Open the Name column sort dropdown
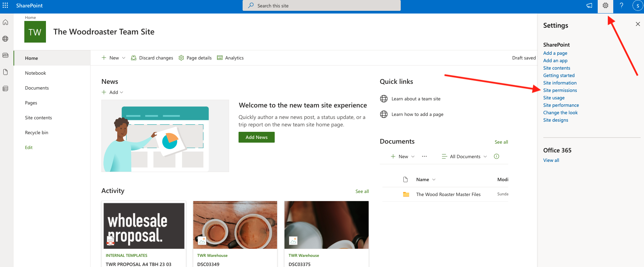Image resolution: width=644 pixels, height=267 pixels. point(434,179)
